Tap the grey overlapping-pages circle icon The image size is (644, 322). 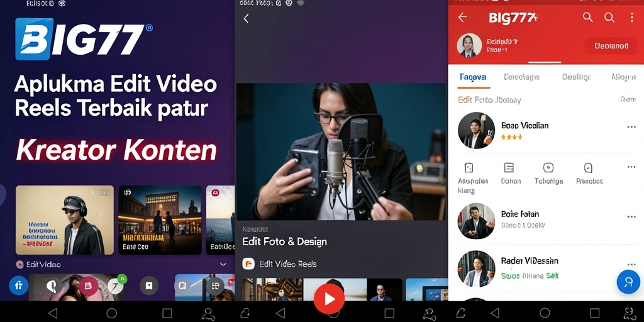182,286
